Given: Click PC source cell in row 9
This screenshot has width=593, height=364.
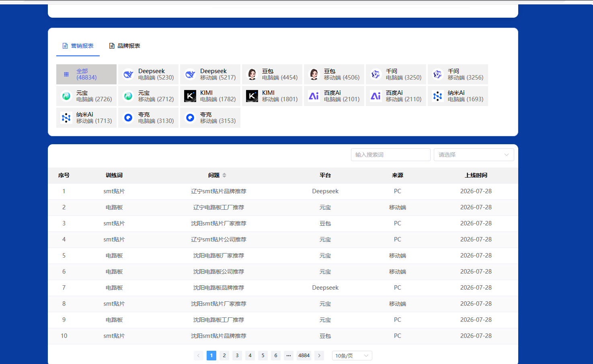Looking at the screenshot, I should point(398,320).
